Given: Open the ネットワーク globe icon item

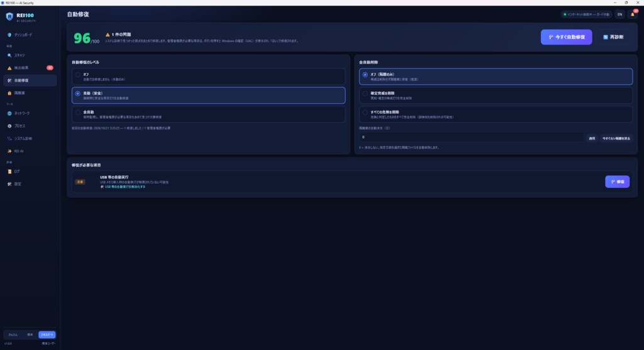Looking at the screenshot, I should coord(30,113).
